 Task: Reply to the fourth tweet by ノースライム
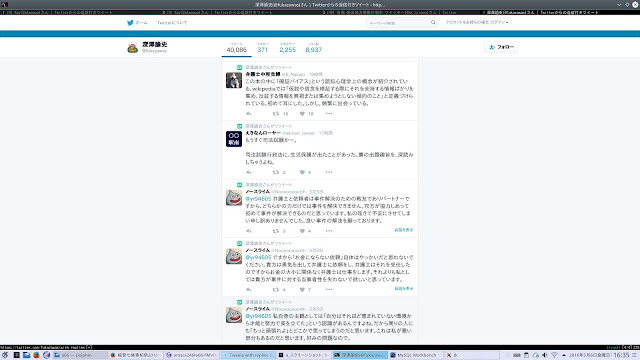point(249,289)
